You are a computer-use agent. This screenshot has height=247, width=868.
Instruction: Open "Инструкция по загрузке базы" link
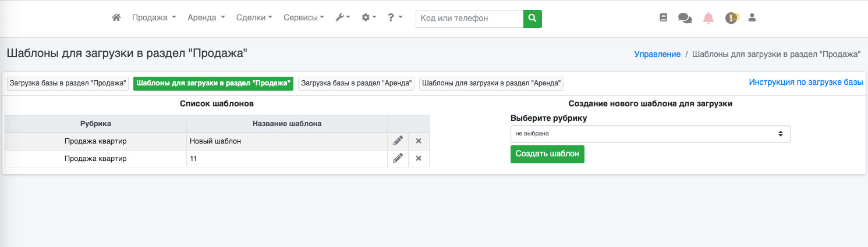click(x=806, y=83)
